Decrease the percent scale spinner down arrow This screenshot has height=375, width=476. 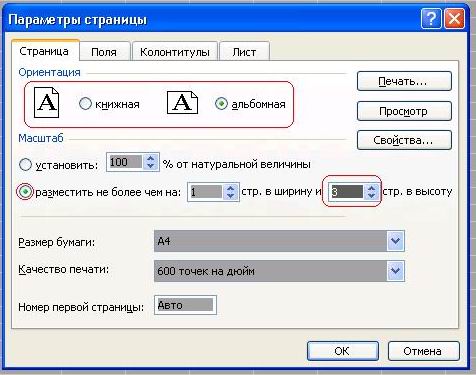[x=151, y=166]
